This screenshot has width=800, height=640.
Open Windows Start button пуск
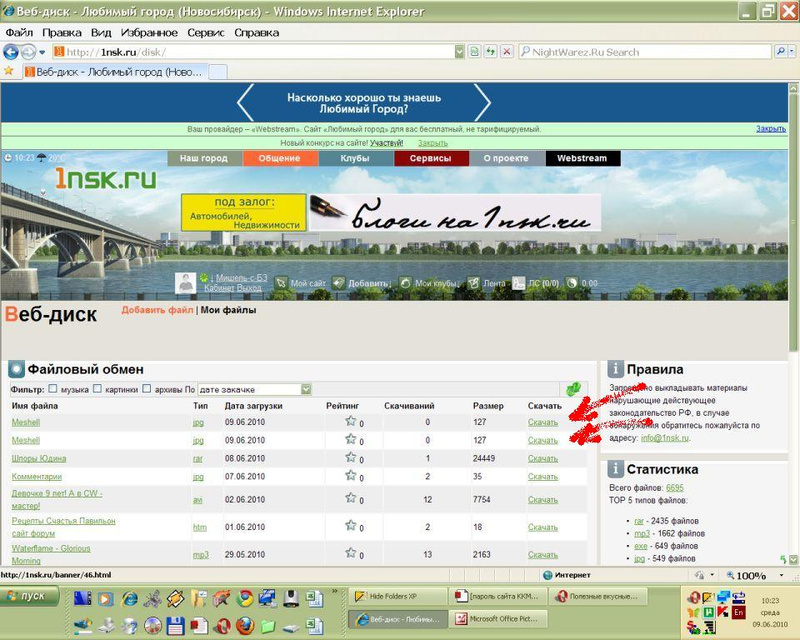click(30, 596)
